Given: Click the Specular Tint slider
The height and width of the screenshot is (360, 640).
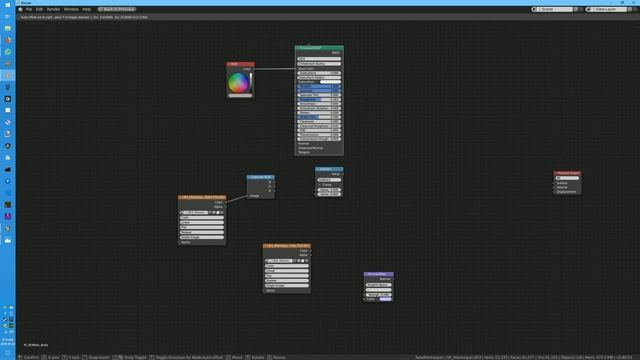Looking at the screenshot, I should click(319, 95).
